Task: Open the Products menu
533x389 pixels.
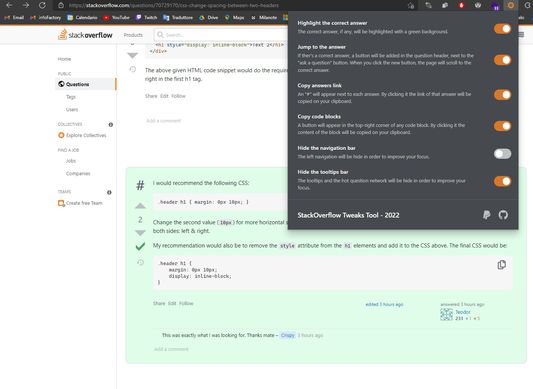Action: 133,35
